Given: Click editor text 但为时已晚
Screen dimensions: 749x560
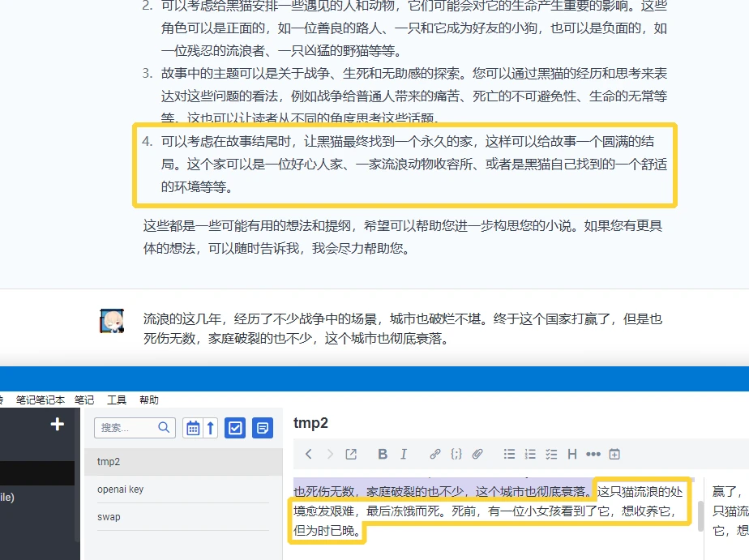Looking at the screenshot, I should (327, 531).
